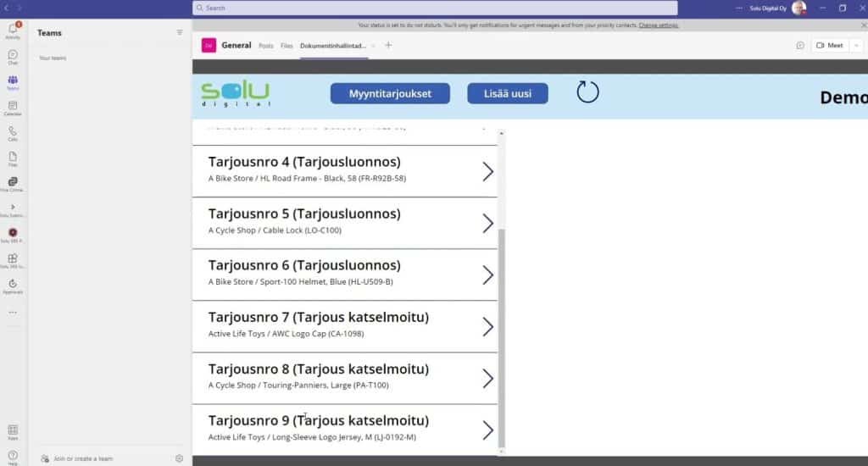Select Tarjousnro 4 (Tarjousluonnos) title

tap(304, 162)
